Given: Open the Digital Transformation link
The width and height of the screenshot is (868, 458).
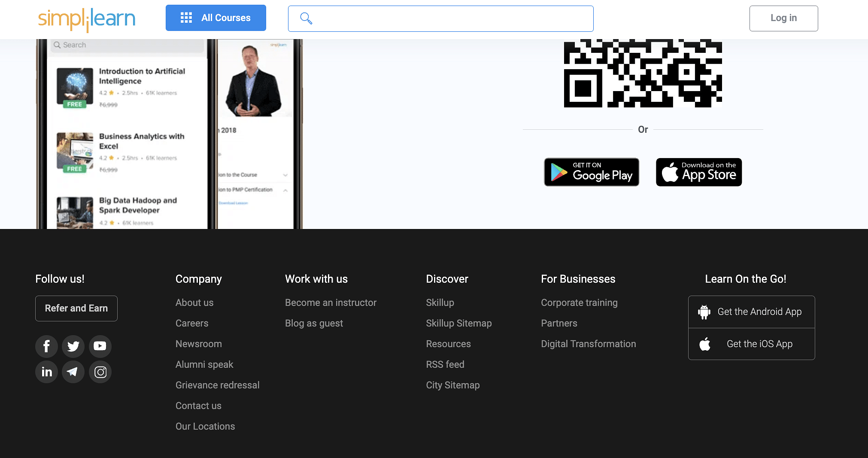Looking at the screenshot, I should (589, 344).
